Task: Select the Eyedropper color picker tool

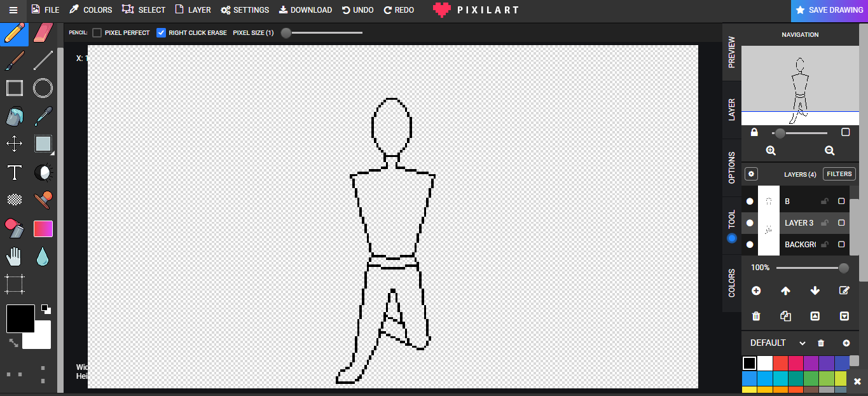Action: [x=43, y=116]
